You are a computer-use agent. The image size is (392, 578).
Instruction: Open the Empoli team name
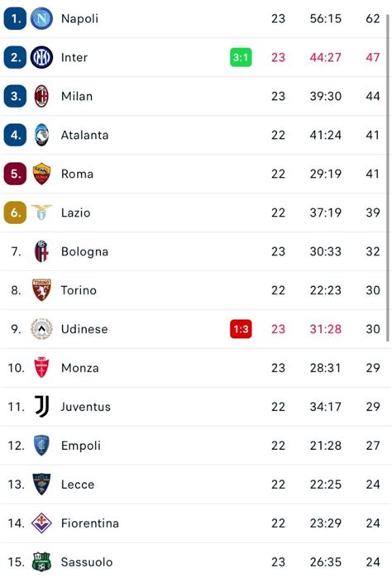(81, 446)
